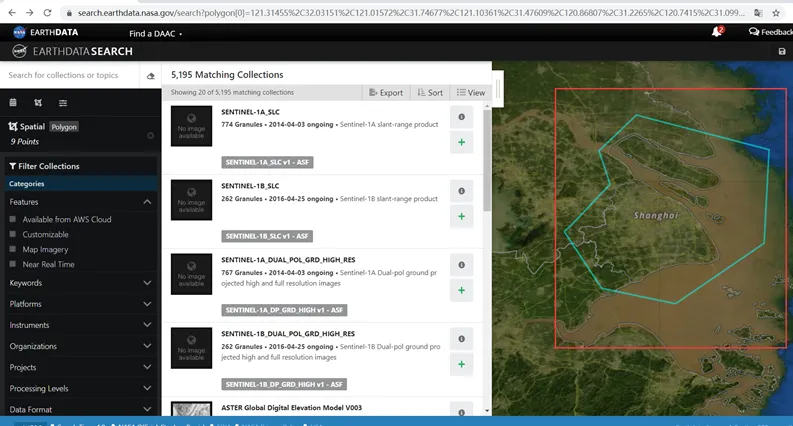Click the 9 Points spatial text
The width and height of the screenshot is (793, 426).
[x=25, y=142]
